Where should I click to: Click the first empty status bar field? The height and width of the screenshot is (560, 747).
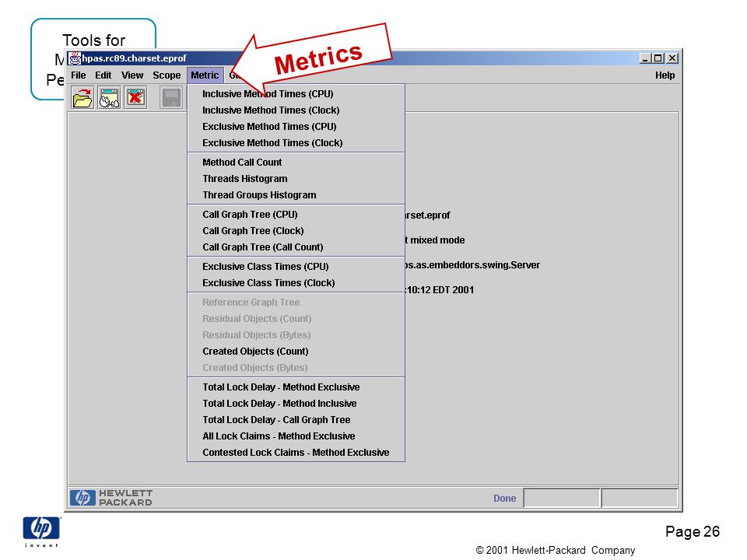(x=562, y=498)
